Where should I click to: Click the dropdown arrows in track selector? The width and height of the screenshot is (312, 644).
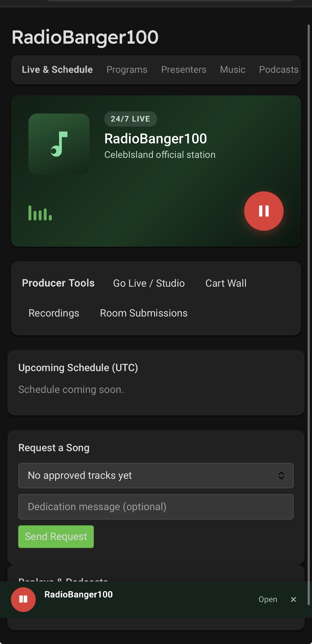pyautogui.click(x=281, y=475)
